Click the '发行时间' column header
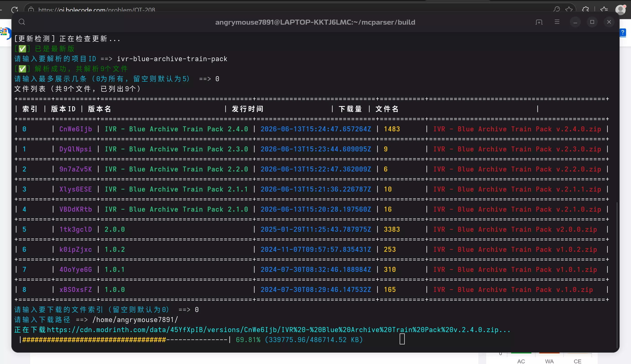The width and height of the screenshot is (631, 364). pyautogui.click(x=247, y=109)
